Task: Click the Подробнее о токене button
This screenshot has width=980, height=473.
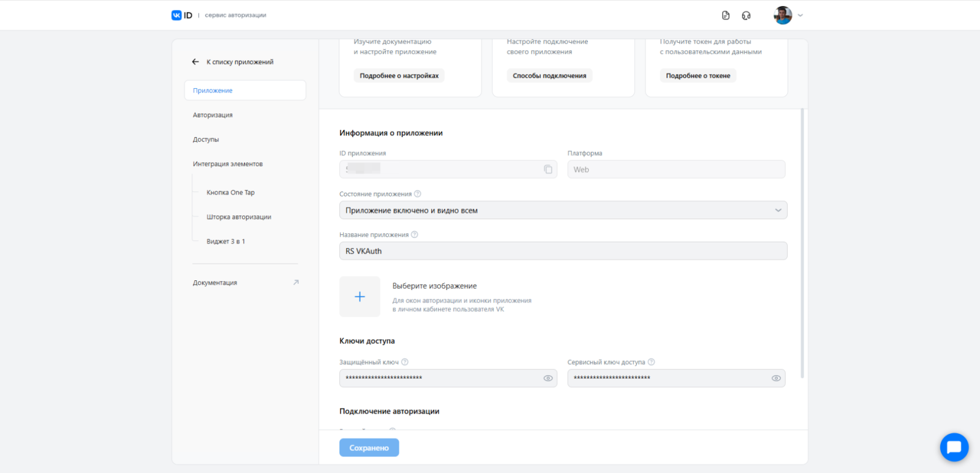Action: click(x=698, y=76)
